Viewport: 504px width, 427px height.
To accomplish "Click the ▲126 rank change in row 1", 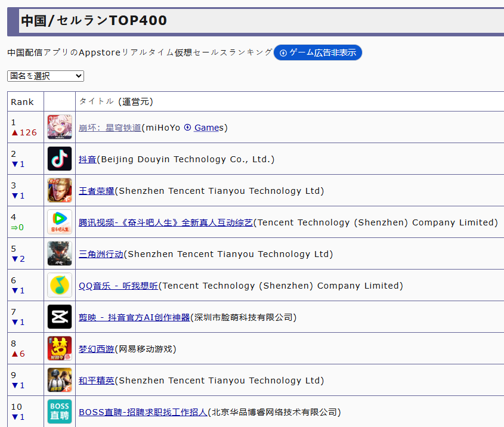I will [x=24, y=132].
